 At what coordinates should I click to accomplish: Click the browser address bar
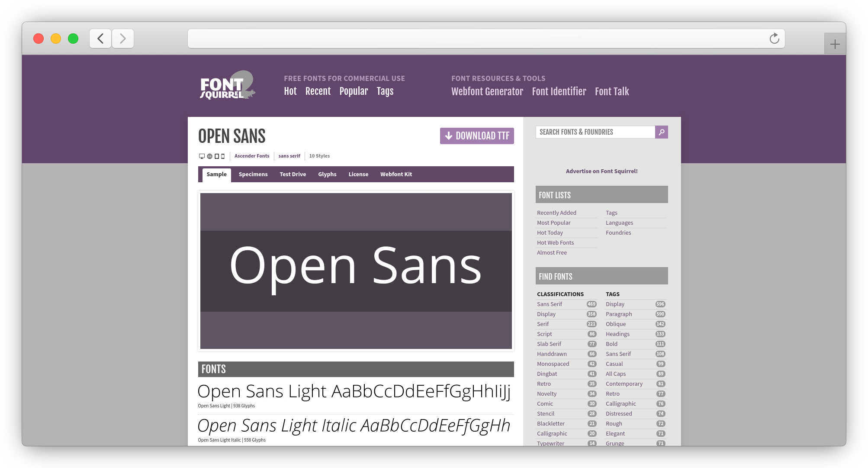tap(486, 39)
